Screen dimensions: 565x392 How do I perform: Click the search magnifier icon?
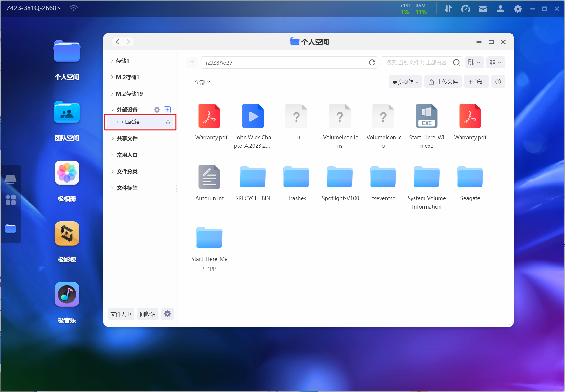click(x=456, y=63)
